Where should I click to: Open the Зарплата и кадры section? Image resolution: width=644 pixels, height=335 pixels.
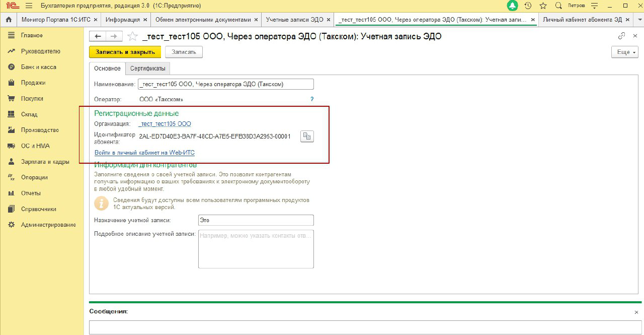point(45,161)
